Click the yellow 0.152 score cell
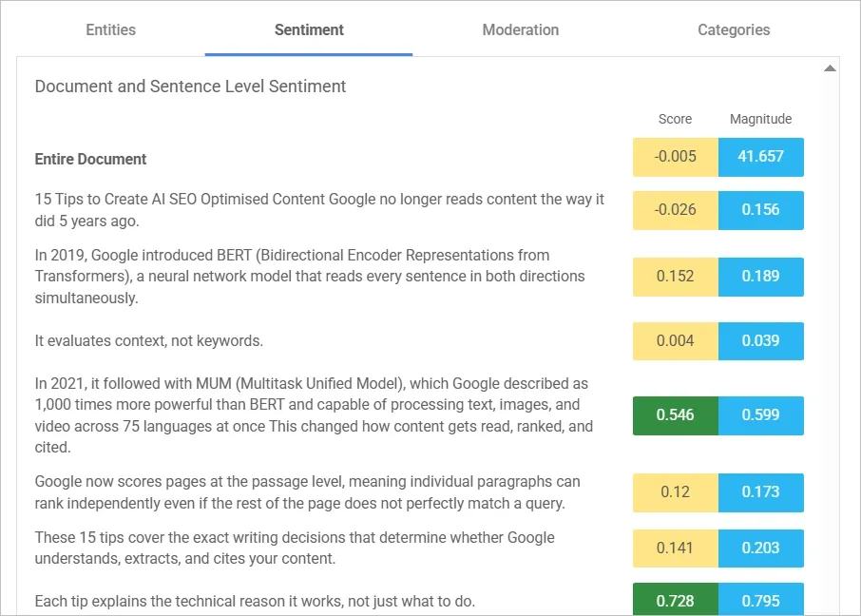This screenshot has height=616, width=861. (676, 277)
